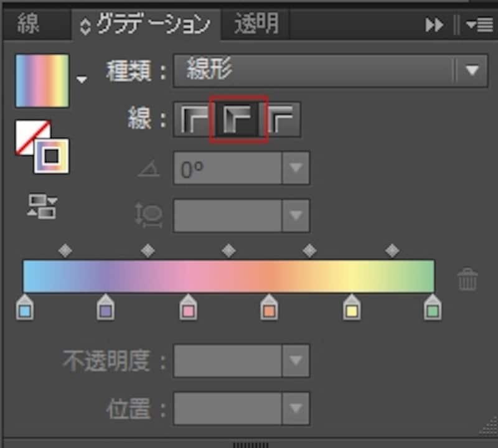Click the 不透明度 input field

click(228, 361)
